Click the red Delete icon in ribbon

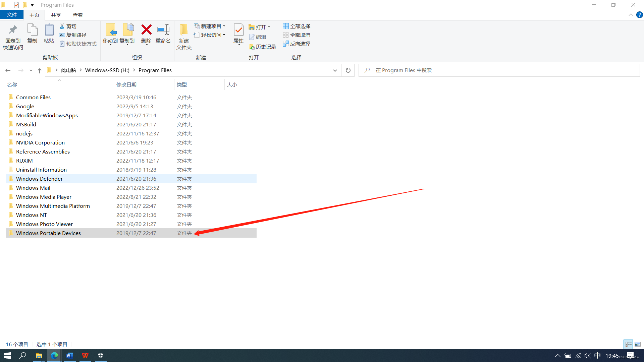click(x=146, y=30)
